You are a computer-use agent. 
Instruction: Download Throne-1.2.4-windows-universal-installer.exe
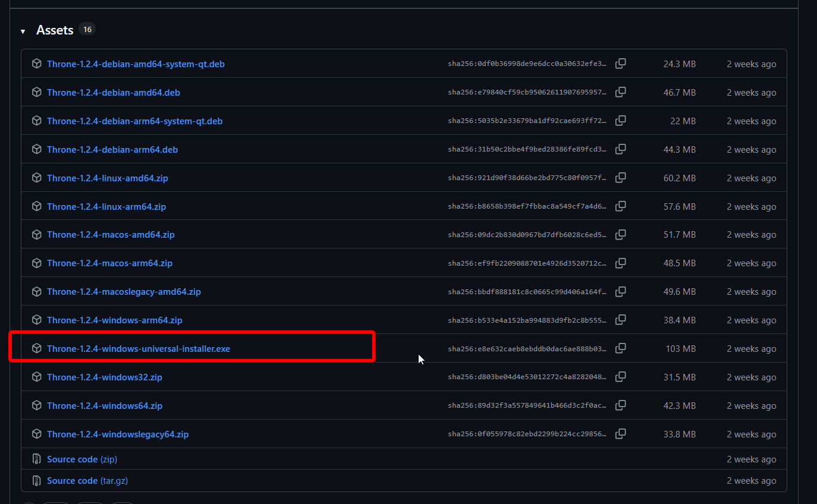139,348
